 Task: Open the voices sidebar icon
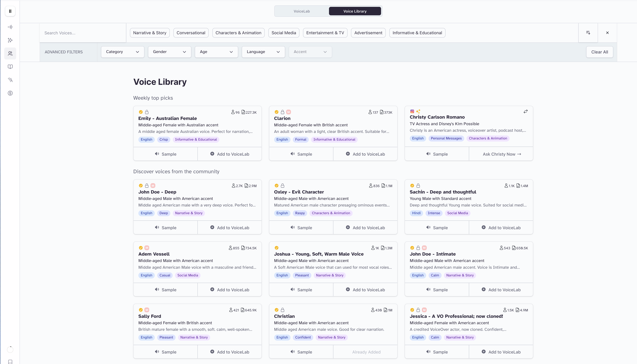click(10, 53)
